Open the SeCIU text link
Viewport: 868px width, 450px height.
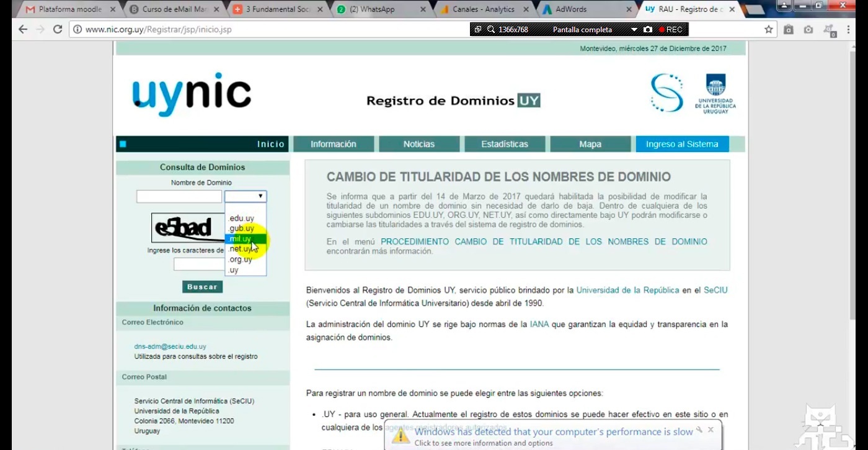[715, 290]
